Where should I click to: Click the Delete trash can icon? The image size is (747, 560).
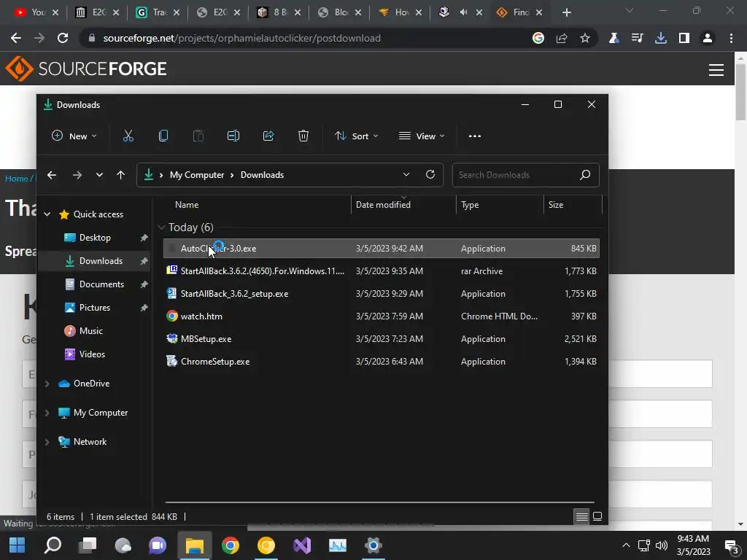click(303, 136)
